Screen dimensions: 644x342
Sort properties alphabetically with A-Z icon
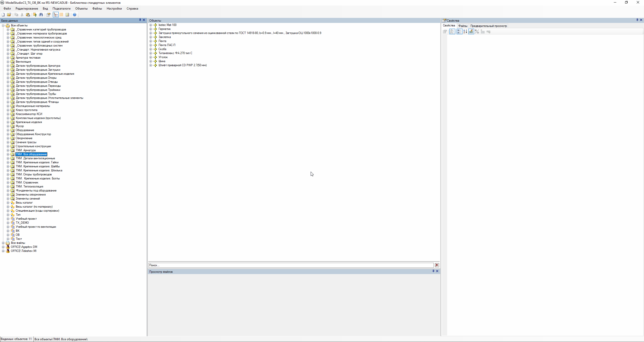(x=465, y=31)
